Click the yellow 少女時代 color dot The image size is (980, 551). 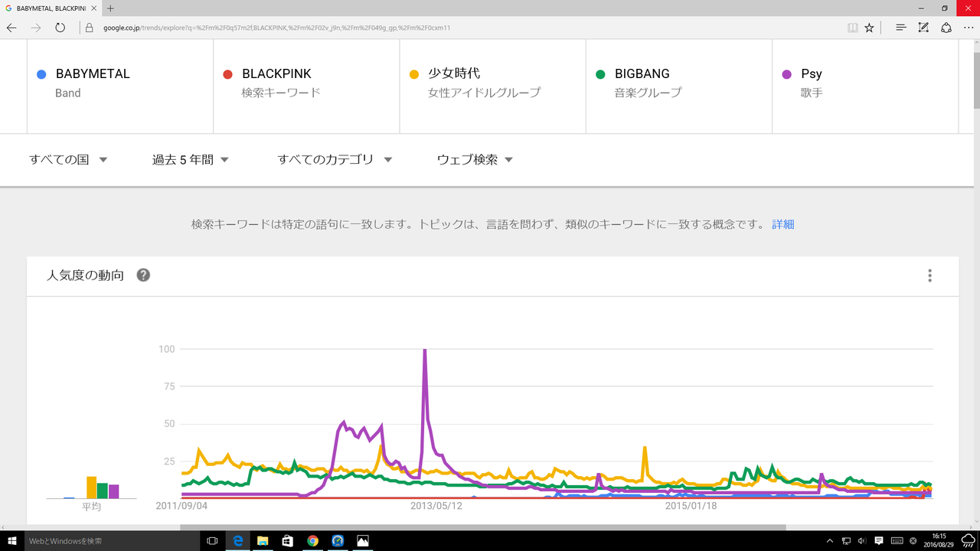[414, 74]
